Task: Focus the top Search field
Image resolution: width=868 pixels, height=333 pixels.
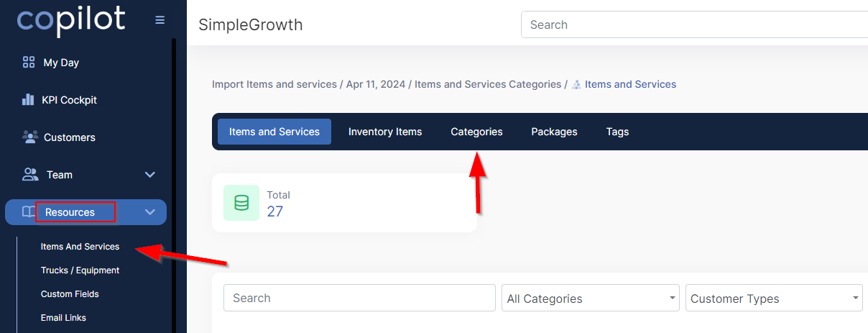Action: 694,24
